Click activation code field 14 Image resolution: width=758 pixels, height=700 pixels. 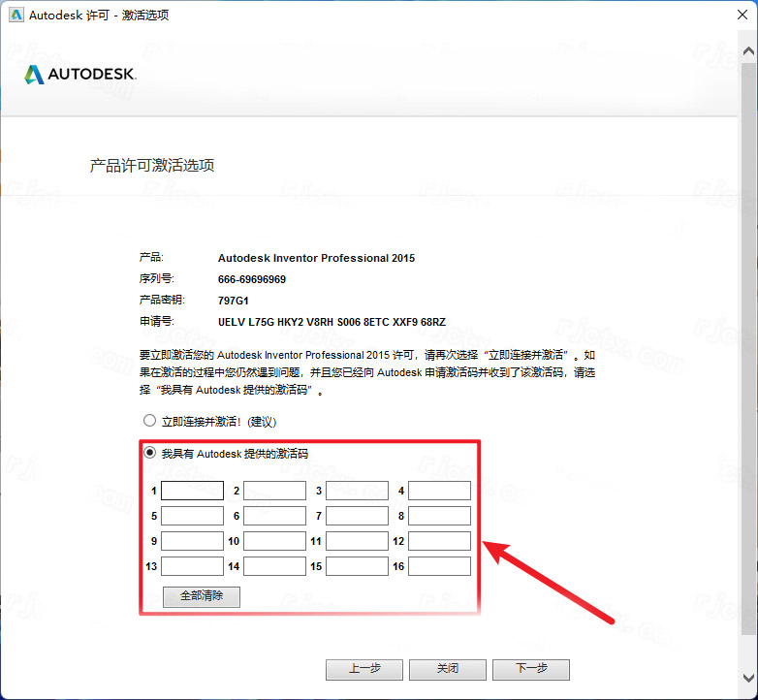tap(274, 566)
